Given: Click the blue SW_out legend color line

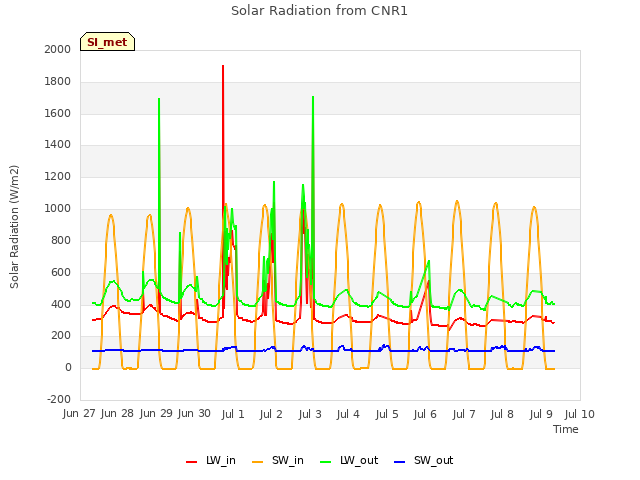Looking at the screenshot, I should pyautogui.click(x=400, y=462).
